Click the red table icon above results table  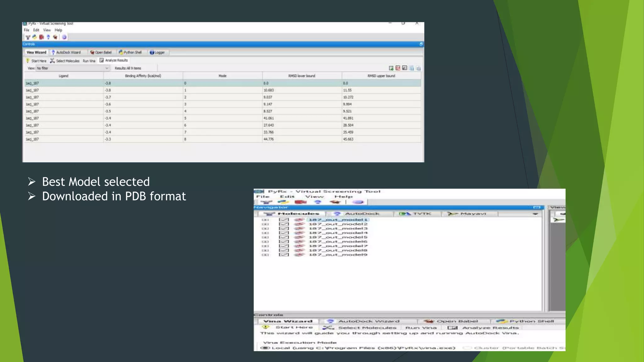(398, 68)
